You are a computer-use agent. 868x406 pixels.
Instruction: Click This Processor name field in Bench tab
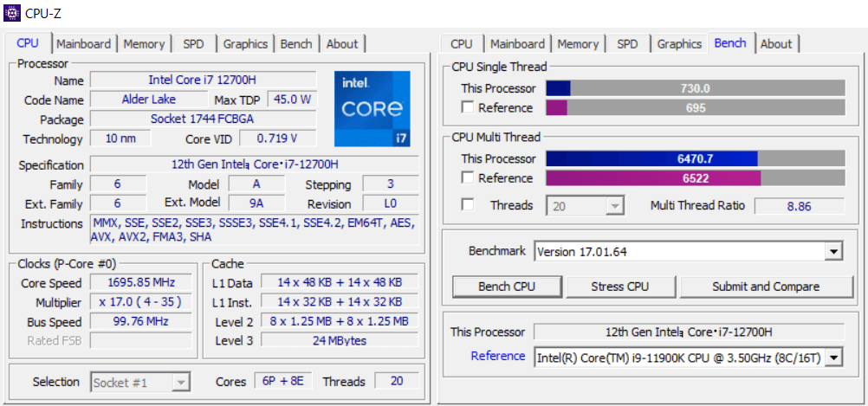689,332
